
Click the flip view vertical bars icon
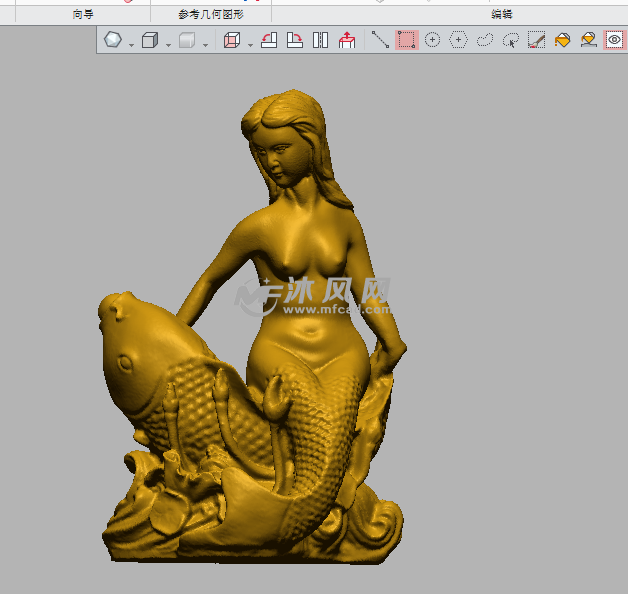pos(320,40)
